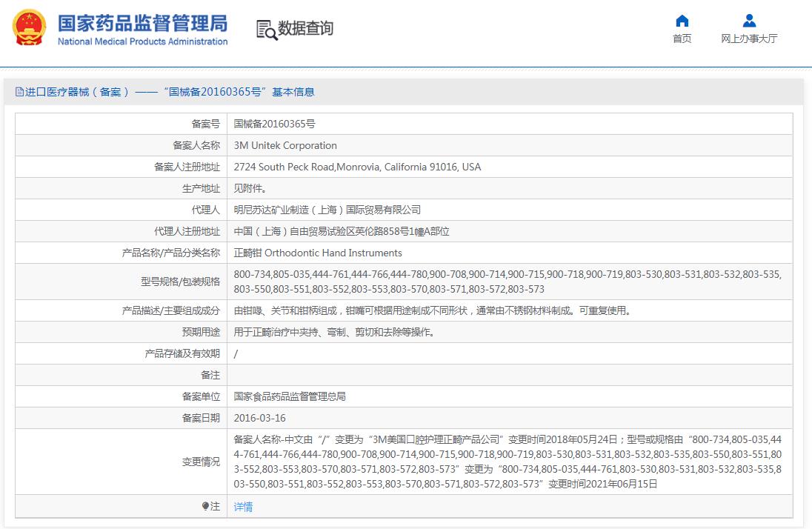Select the 见附件。 value
This screenshot has height=529, width=812.
pyautogui.click(x=250, y=189)
